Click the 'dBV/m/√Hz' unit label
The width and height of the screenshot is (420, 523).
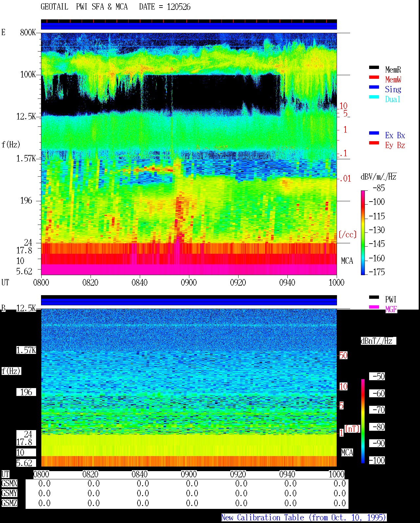[x=379, y=177]
